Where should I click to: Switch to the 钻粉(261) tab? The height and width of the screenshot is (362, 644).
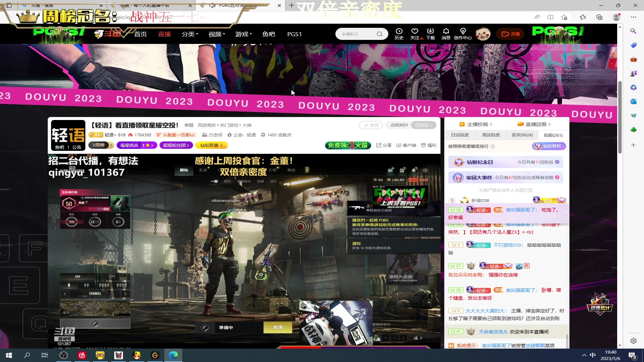pos(553,135)
